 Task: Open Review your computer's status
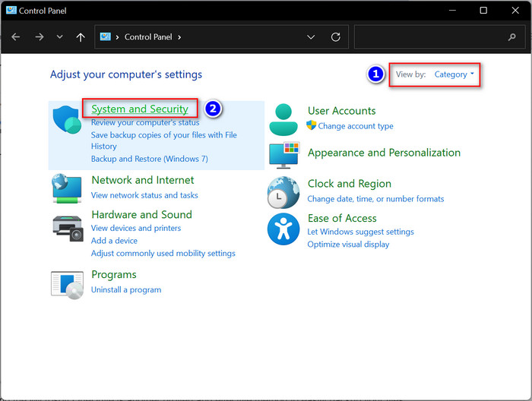click(145, 122)
